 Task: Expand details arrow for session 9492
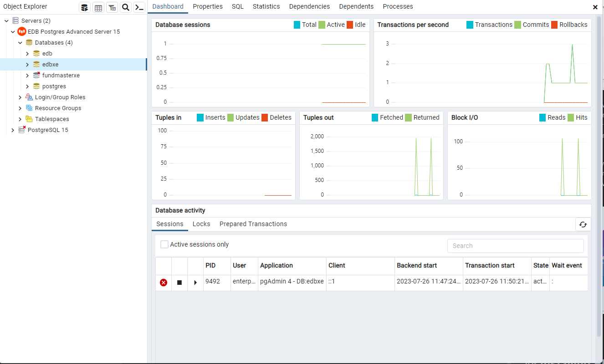[195, 283]
